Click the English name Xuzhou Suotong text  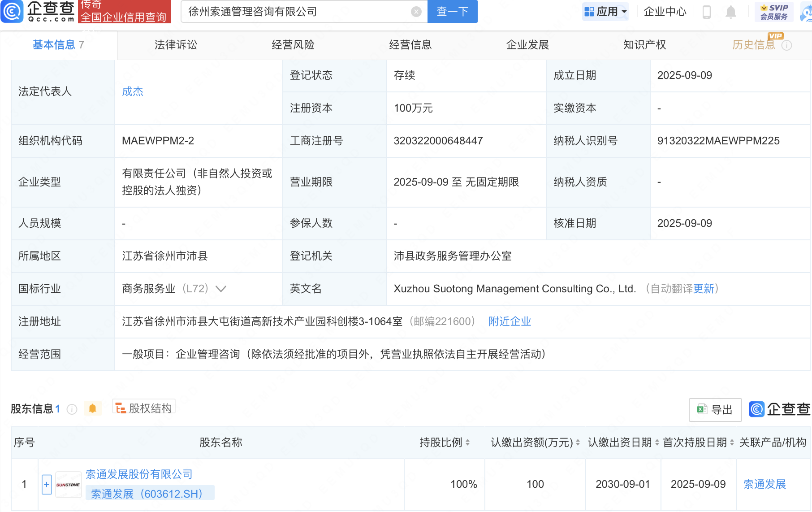pos(515,289)
